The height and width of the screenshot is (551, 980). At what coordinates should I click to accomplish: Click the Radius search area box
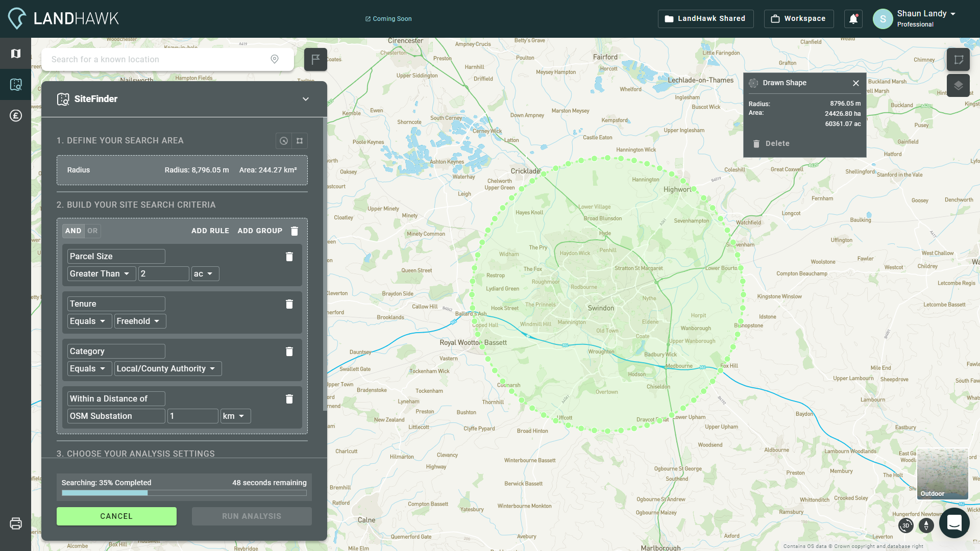point(182,170)
